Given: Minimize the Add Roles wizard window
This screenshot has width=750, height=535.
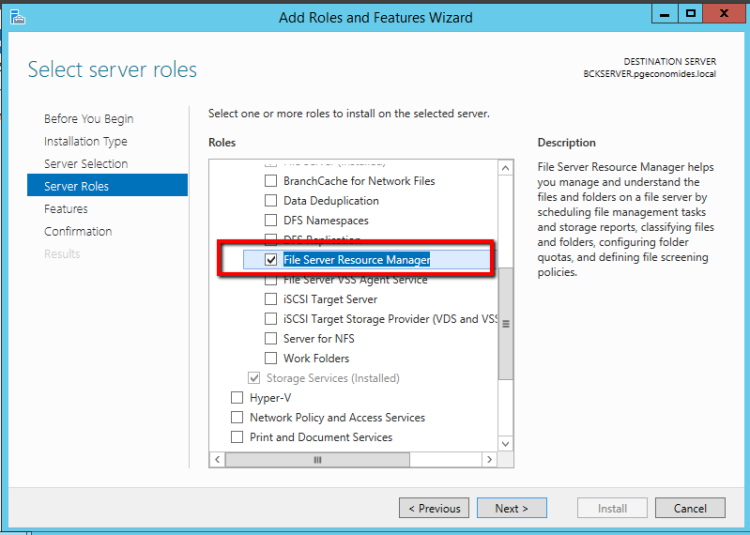Looking at the screenshot, I should pos(665,14).
